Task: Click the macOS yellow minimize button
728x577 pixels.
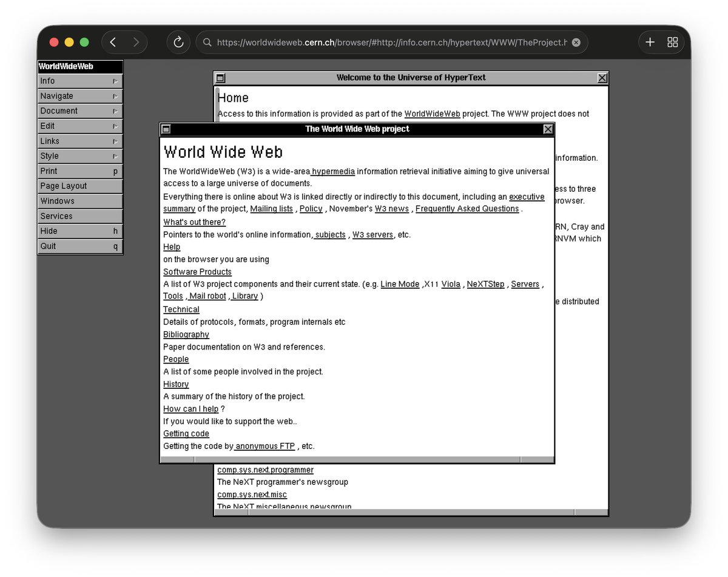Action: [69, 42]
